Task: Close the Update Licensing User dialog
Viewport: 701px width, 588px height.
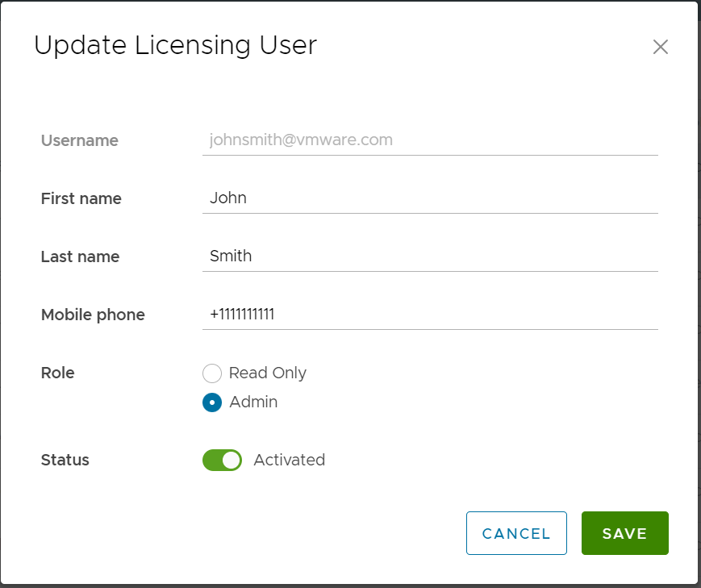Action: tap(660, 47)
